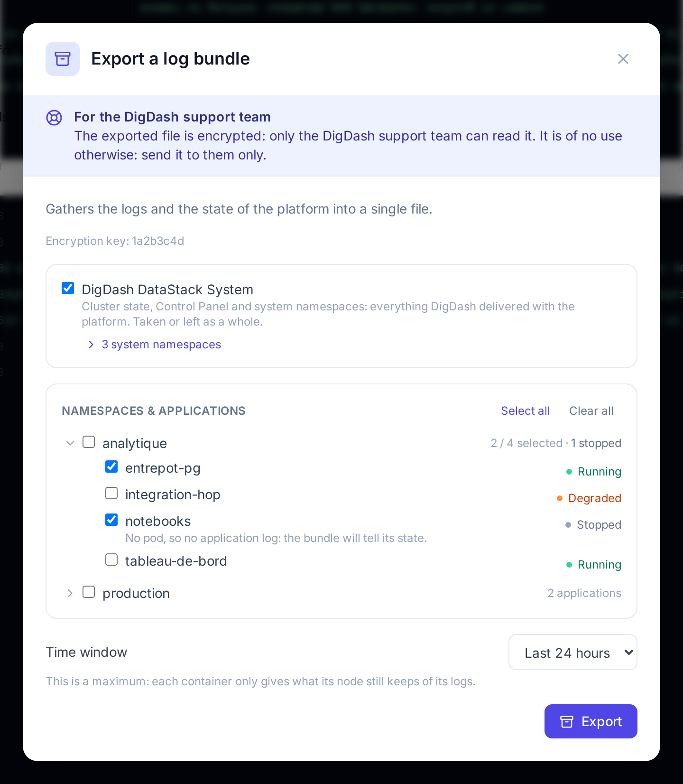Select the production namespace checkbox

point(89,592)
